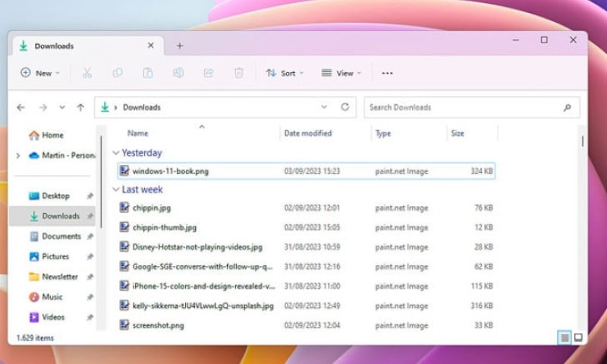This screenshot has width=607, height=364.
Task: Open Music in the sidebar
Action: pos(46,297)
